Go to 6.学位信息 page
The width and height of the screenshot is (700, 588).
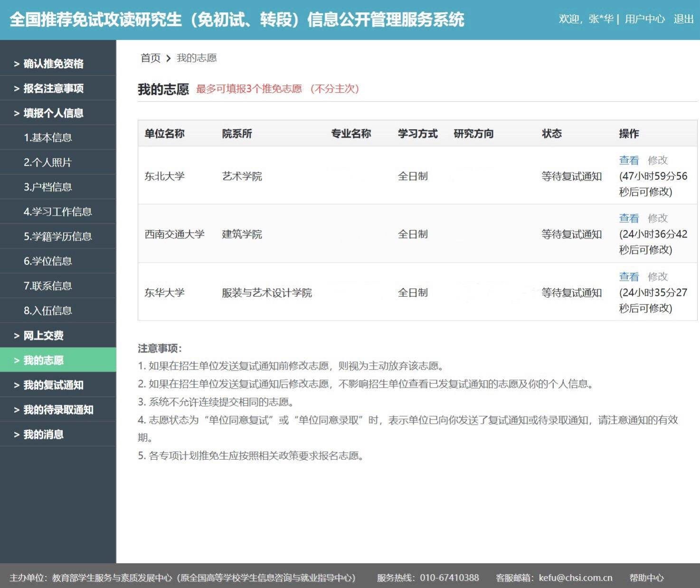click(48, 261)
